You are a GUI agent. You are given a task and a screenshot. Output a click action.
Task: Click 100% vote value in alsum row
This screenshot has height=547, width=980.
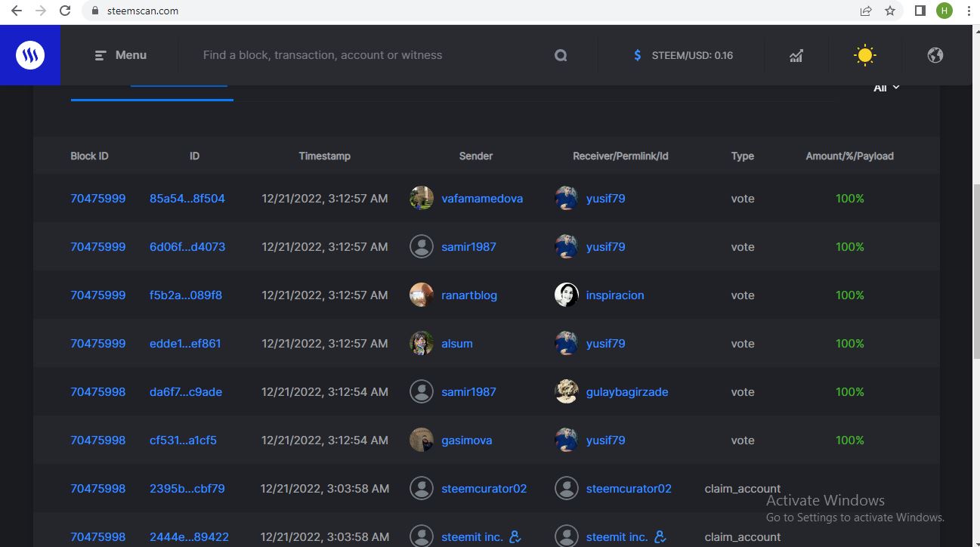(850, 344)
